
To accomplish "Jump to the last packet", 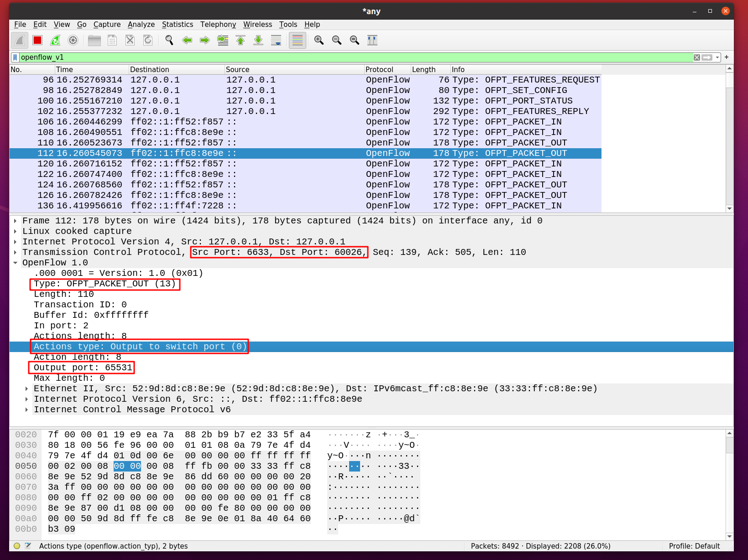I will click(x=258, y=41).
